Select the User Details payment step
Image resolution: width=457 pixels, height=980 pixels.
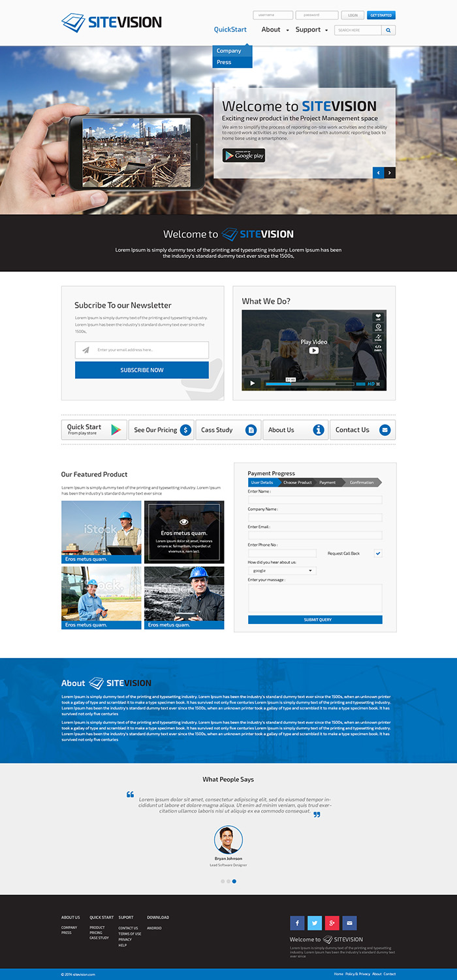pyautogui.click(x=263, y=482)
